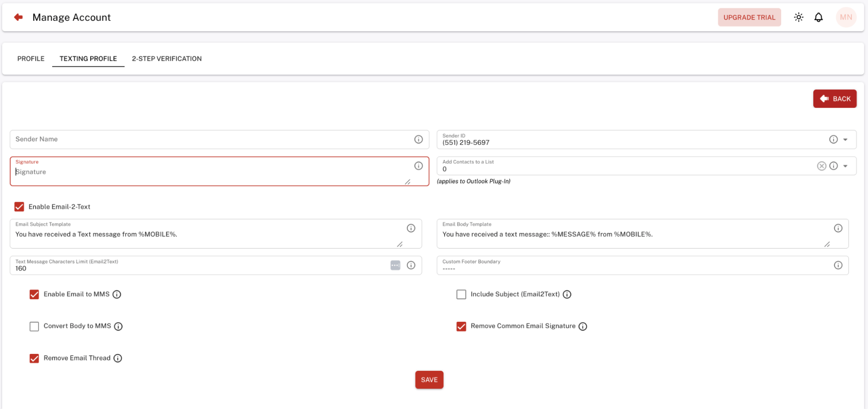This screenshot has width=868, height=409.
Task: Clear the Add Contacts to a List selection
Action: click(821, 166)
